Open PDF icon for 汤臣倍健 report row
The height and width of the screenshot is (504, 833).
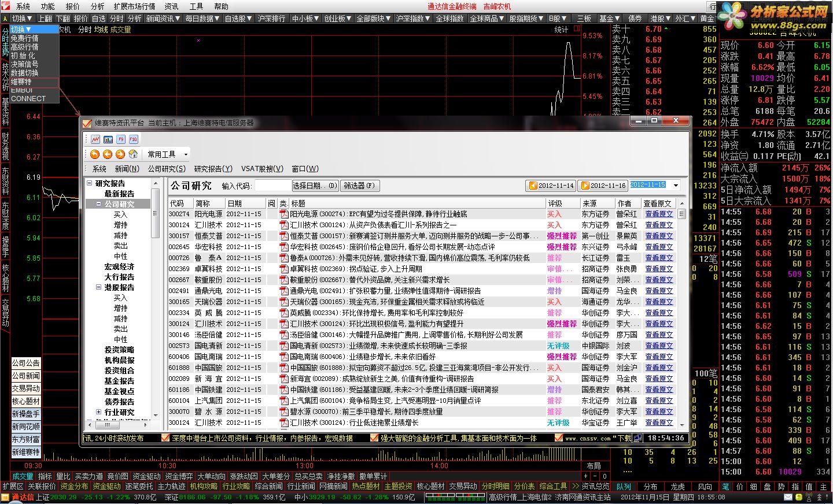pyautogui.click(x=284, y=335)
